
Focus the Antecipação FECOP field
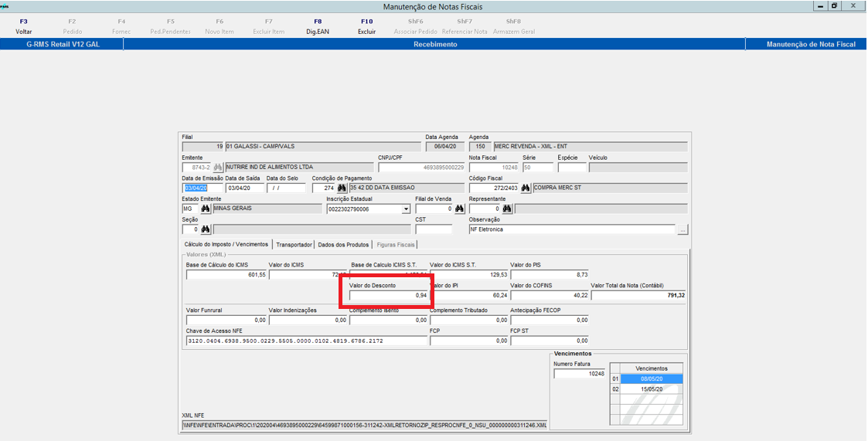click(x=549, y=320)
